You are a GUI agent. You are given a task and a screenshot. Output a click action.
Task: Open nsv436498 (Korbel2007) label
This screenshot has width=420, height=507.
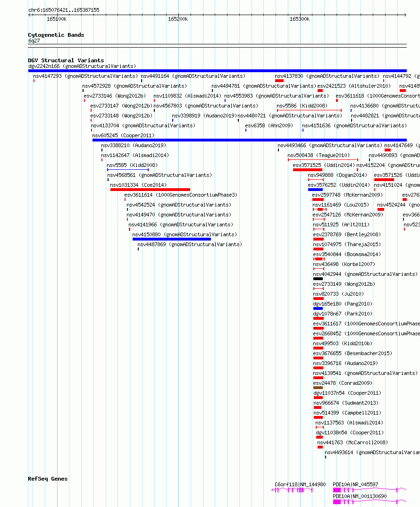(344, 264)
